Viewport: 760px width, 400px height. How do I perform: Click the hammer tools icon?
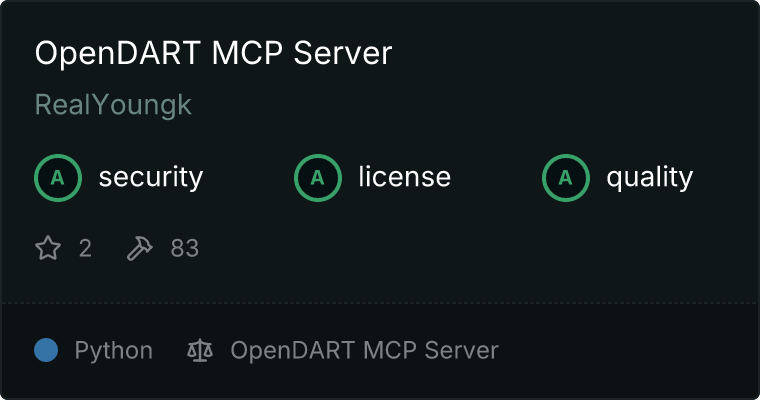[x=140, y=248]
